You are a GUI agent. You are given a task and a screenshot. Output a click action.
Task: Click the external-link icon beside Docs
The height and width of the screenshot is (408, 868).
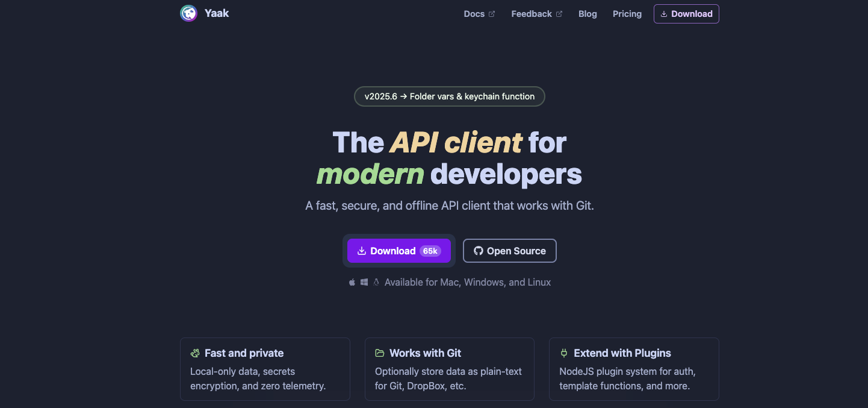[492, 14]
